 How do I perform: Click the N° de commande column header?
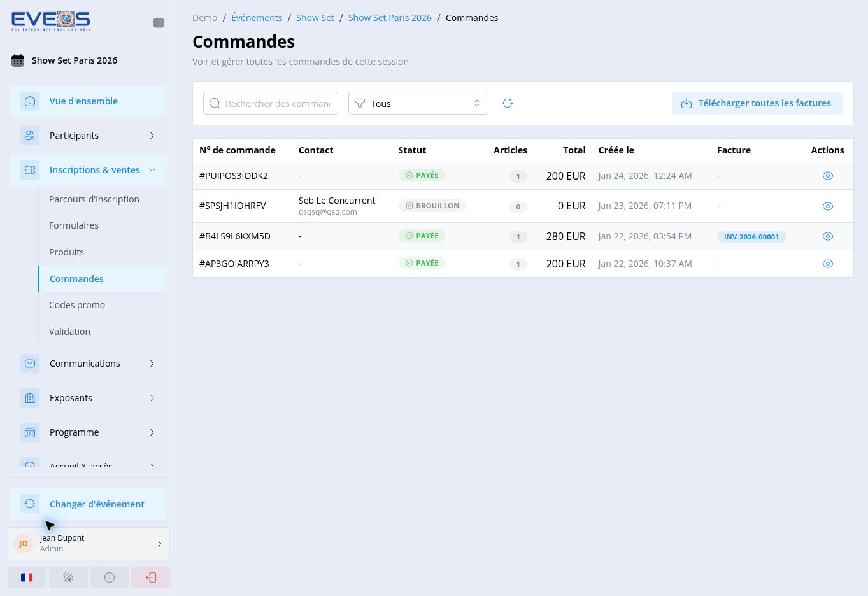coord(238,150)
